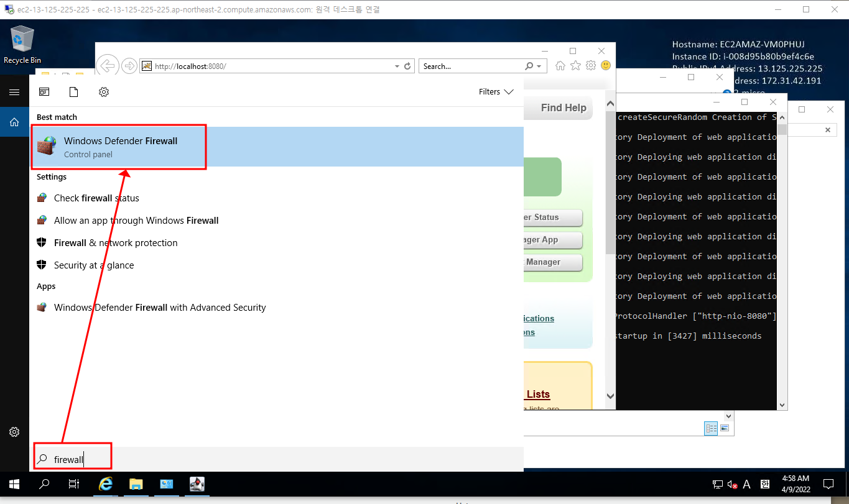Click startup in 3427 milliseconds console line

coord(689,336)
